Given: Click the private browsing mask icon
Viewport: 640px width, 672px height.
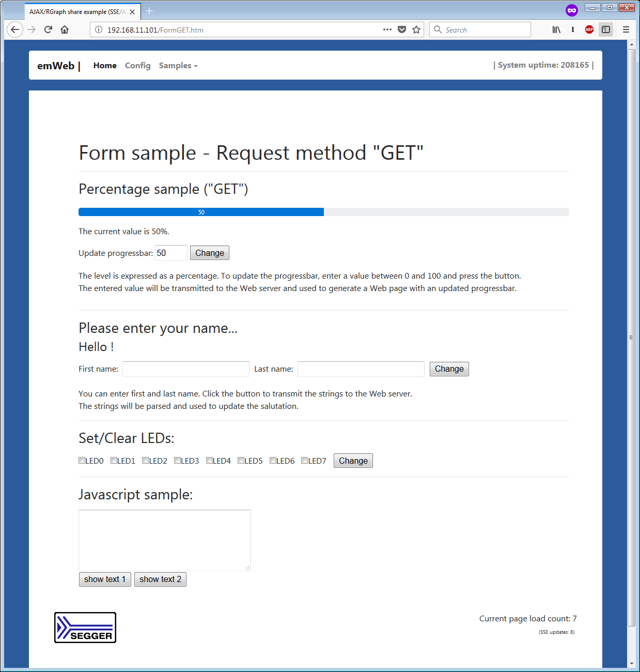Looking at the screenshot, I should point(571,10).
